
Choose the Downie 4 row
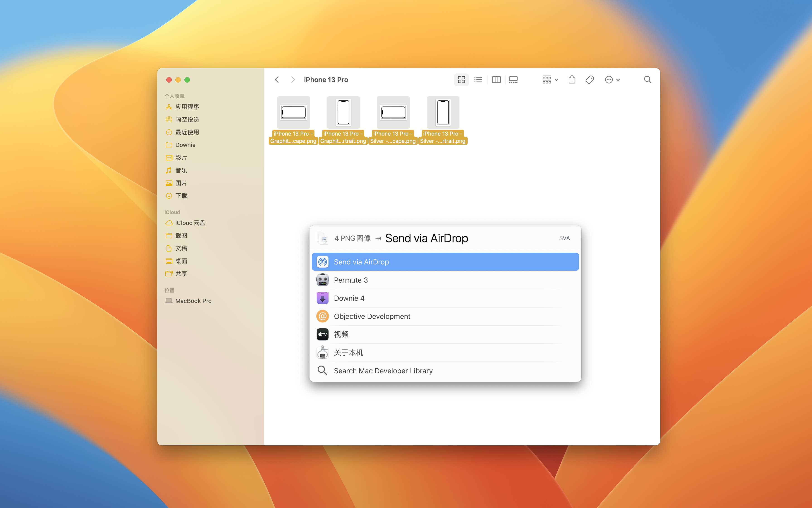coord(445,298)
